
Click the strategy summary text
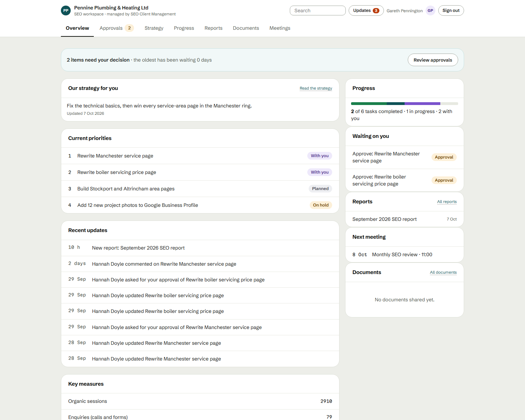pyautogui.click(x=159, y=106)
